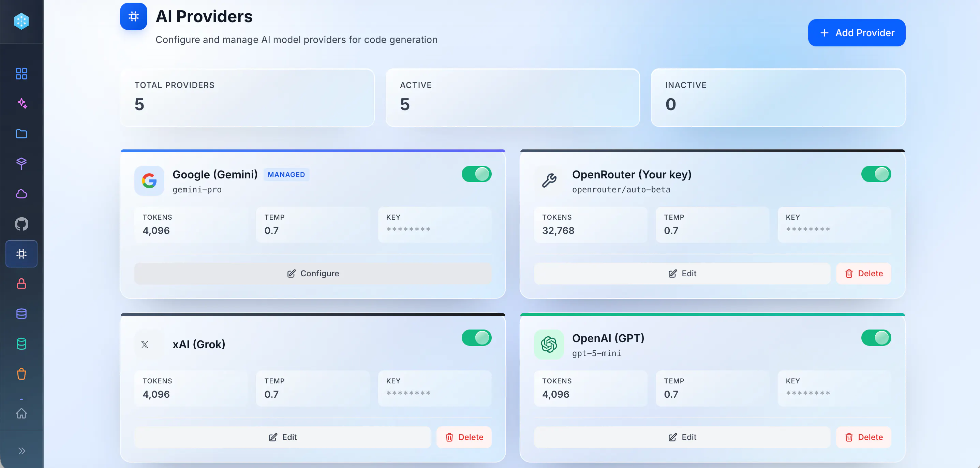Select the active AI Providers chip icon

click(x=21, y=254)
